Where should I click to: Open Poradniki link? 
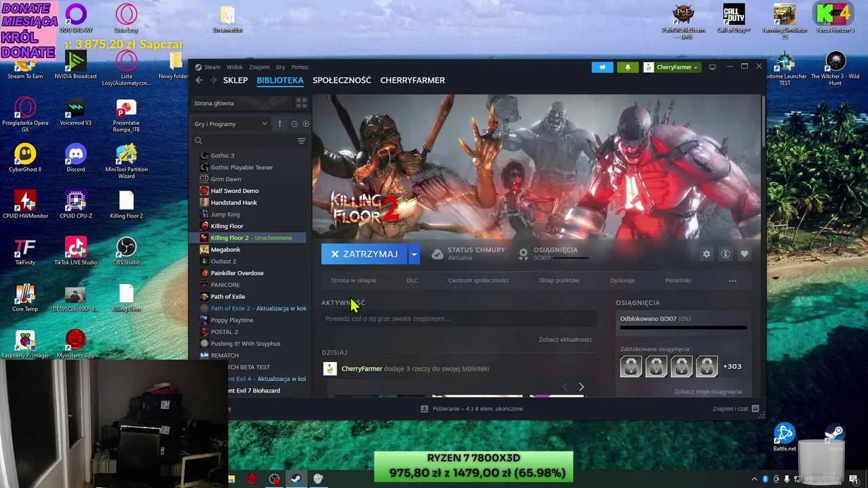pos(677,280)
